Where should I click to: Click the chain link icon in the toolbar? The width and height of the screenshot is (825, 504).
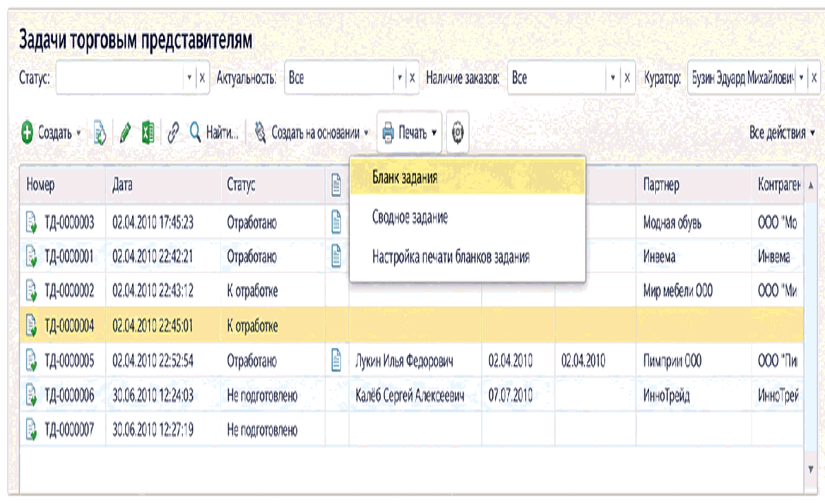(174, 132)
